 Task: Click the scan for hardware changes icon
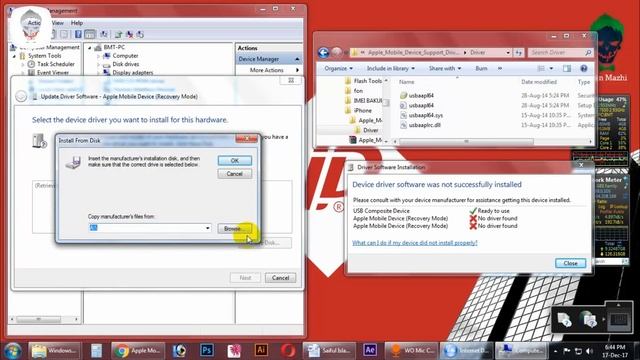point(104,34)
